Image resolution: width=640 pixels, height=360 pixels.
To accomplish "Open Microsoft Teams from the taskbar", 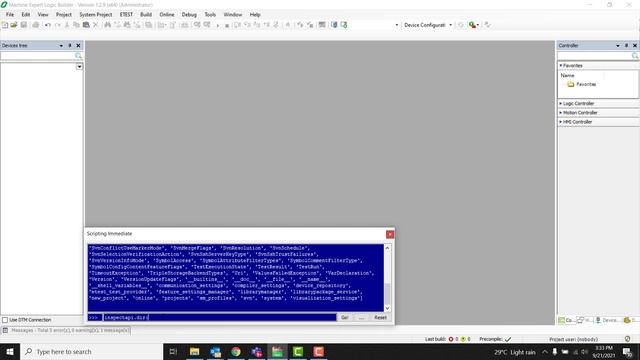I will click(x=257, y=351).
